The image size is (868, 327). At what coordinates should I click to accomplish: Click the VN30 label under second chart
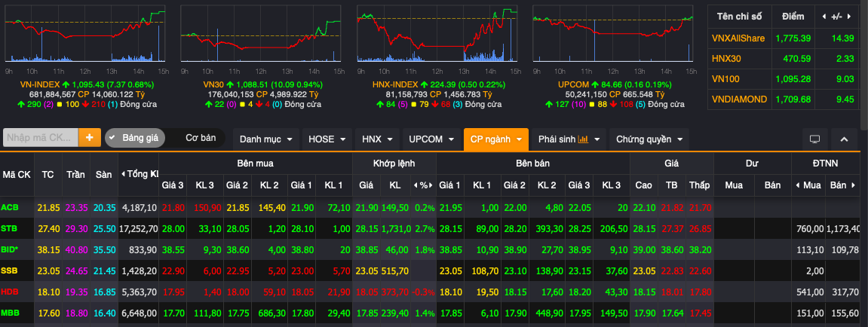(x=213, y=84)
